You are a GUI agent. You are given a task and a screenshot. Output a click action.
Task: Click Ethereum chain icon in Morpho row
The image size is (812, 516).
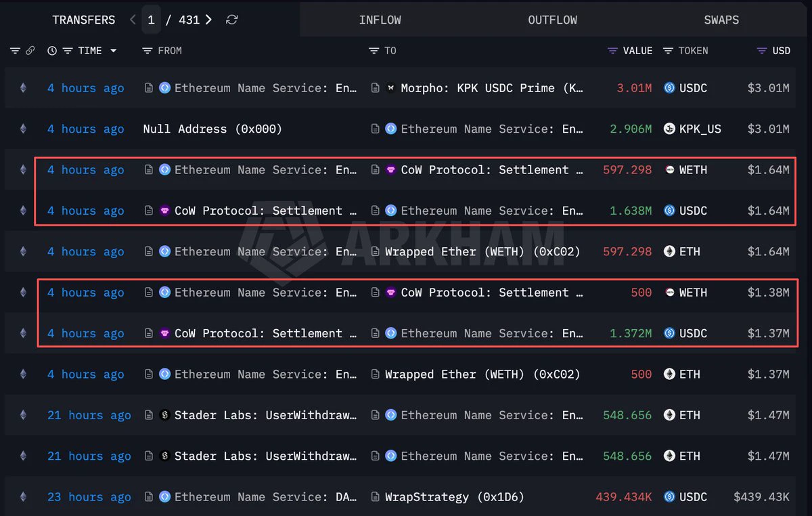click(23, 88)
